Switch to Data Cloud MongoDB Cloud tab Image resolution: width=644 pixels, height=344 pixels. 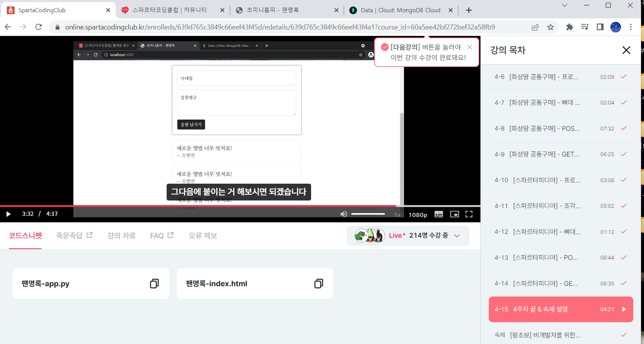[x=400, y=10]
